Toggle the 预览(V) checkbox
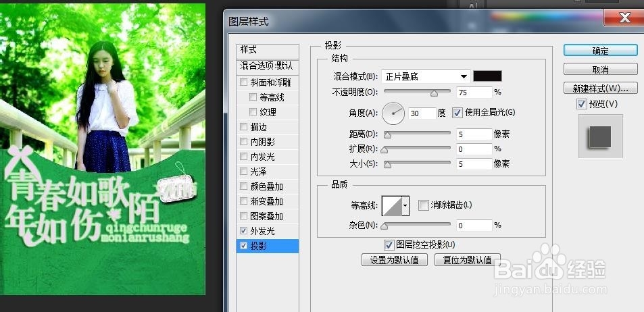 pos(582,104)
